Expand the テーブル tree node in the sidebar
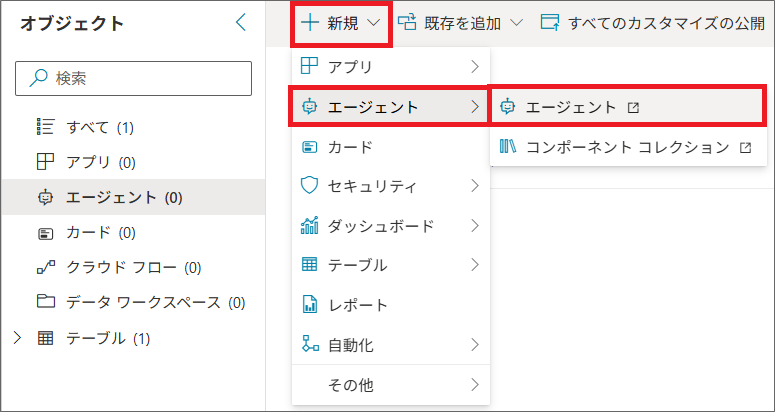 [x=18, y=338]
